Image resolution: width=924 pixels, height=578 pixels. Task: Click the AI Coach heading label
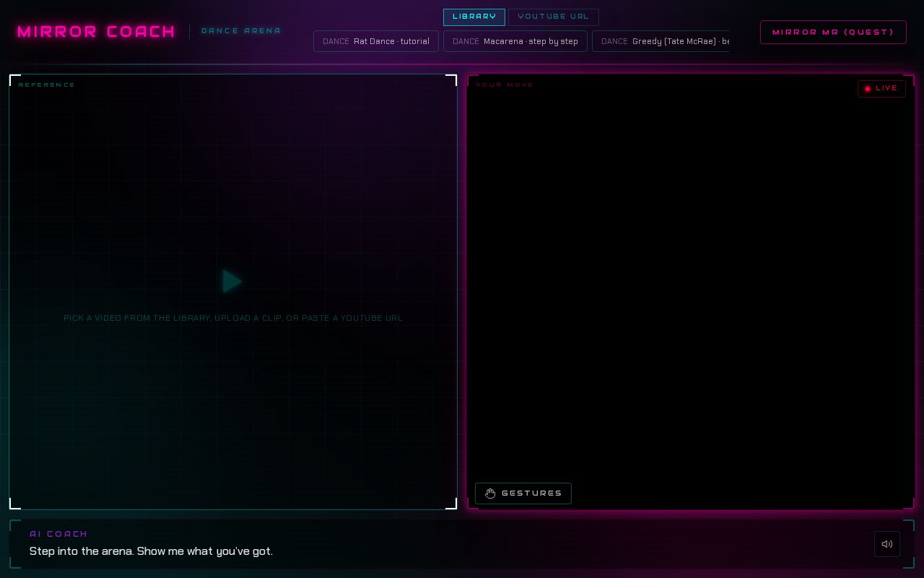[58, 534]
